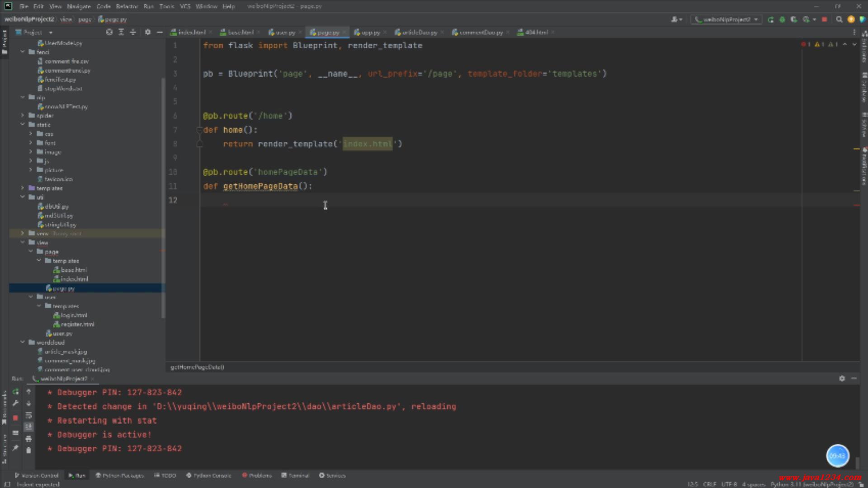
Task: Open Search Everywhere with the magnifier icon
Action: pos(839,19)
